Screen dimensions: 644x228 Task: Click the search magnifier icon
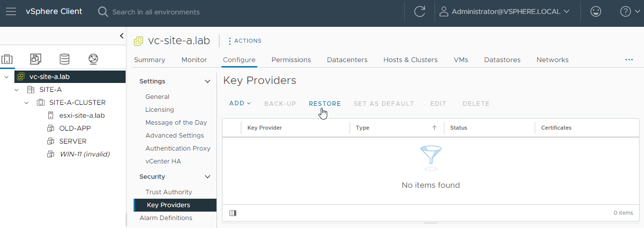pyautogui.click(x=103, y=11)
